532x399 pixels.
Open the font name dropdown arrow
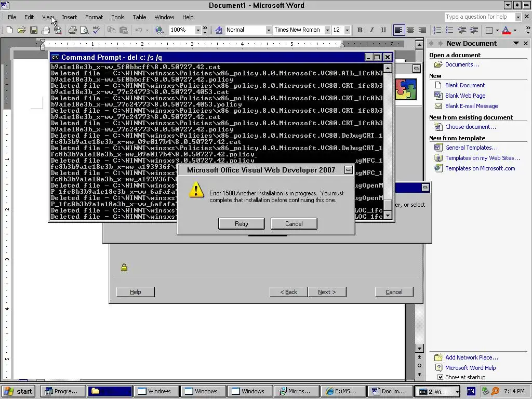click(327, 30)
